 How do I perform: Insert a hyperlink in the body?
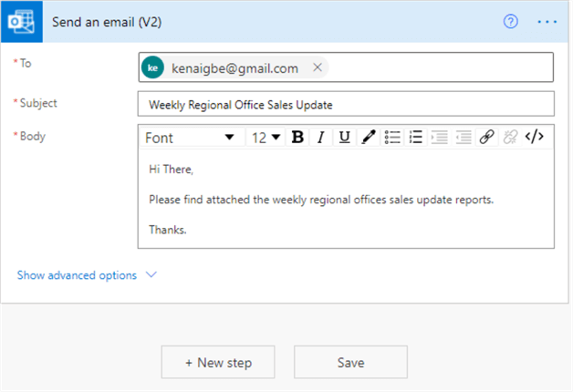tap(487, 138)
